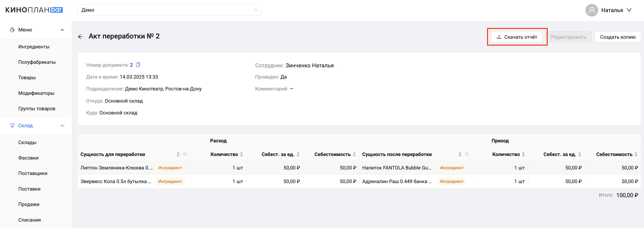Sort Расход Себест. за ед. column
Screen dimensions: 644x228
tap(298, 154)
